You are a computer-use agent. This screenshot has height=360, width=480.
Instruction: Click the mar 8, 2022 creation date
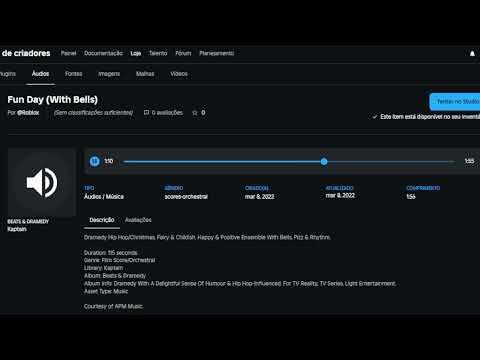259,197
